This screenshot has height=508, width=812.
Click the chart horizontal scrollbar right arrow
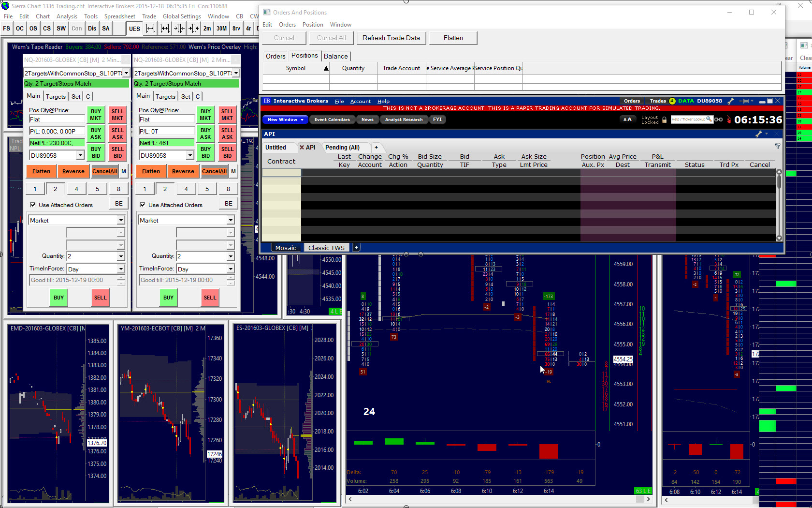tap(649, 499)
